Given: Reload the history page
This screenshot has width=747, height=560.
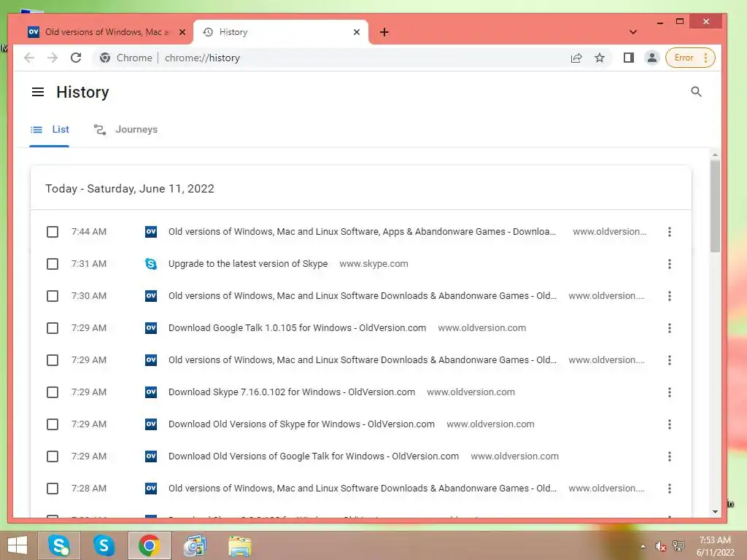Looking at the screenshot, I should 76,58.
